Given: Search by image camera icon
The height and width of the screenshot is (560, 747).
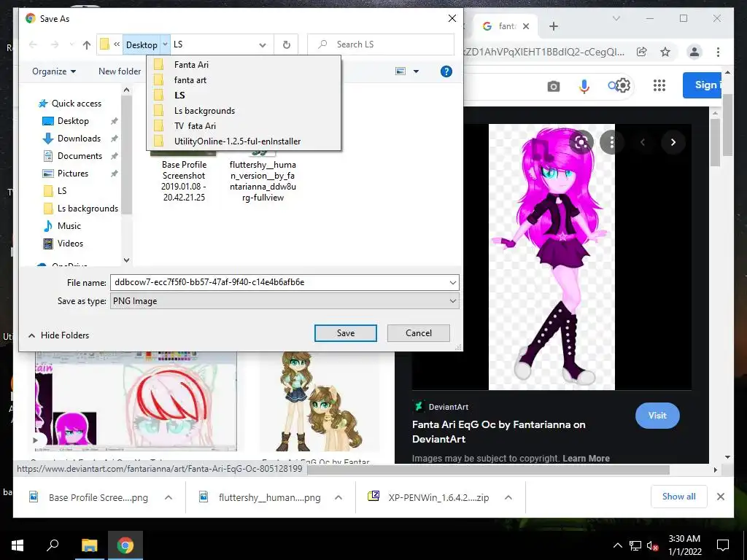Looking at the screenshot, I should click(553, 86).
